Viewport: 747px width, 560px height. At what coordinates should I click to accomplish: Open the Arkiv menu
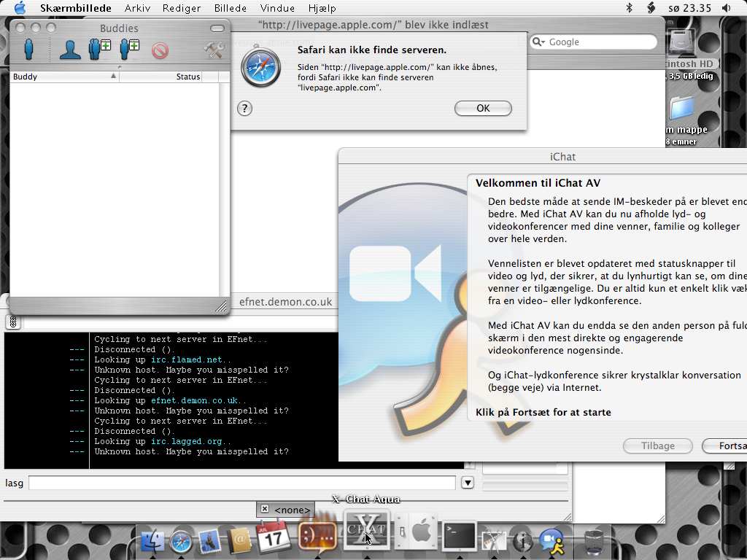[138, 8]
